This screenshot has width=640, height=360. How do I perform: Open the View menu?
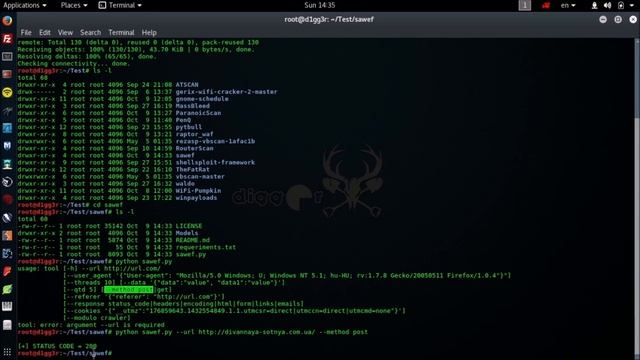[65, 33]
